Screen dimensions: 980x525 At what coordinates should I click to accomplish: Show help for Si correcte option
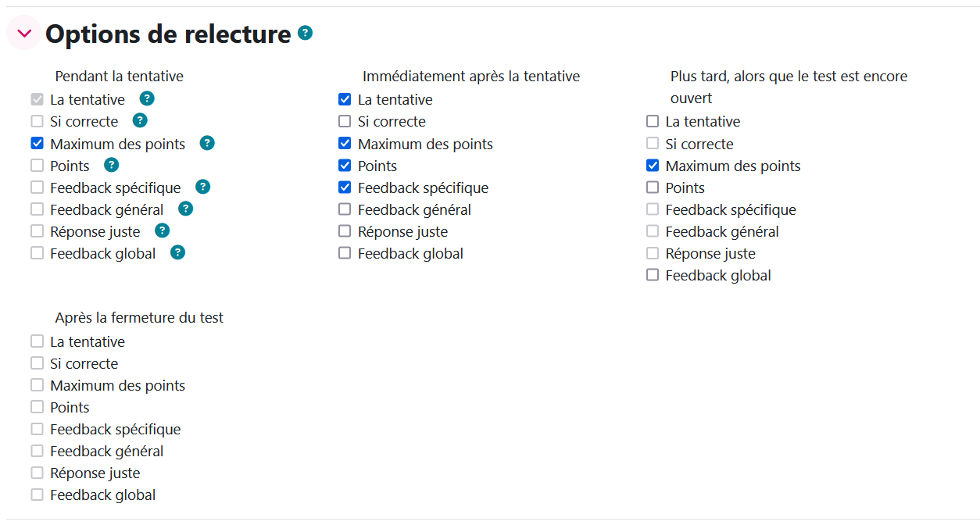(x=140, y=120)
